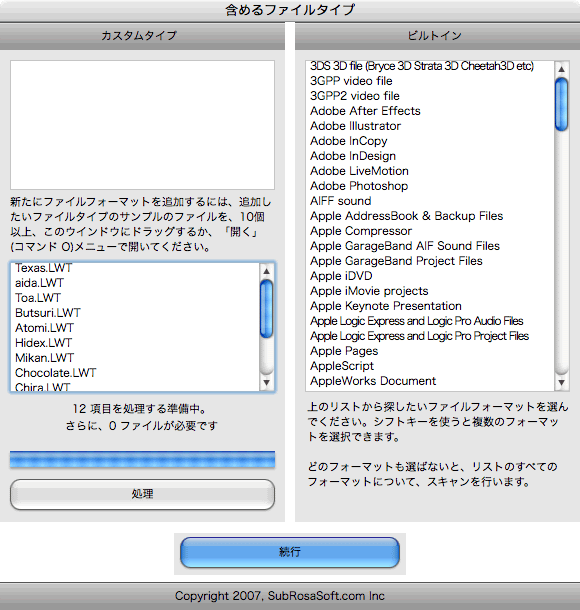Select Chocolate.LWT sample file

[55, 373]
